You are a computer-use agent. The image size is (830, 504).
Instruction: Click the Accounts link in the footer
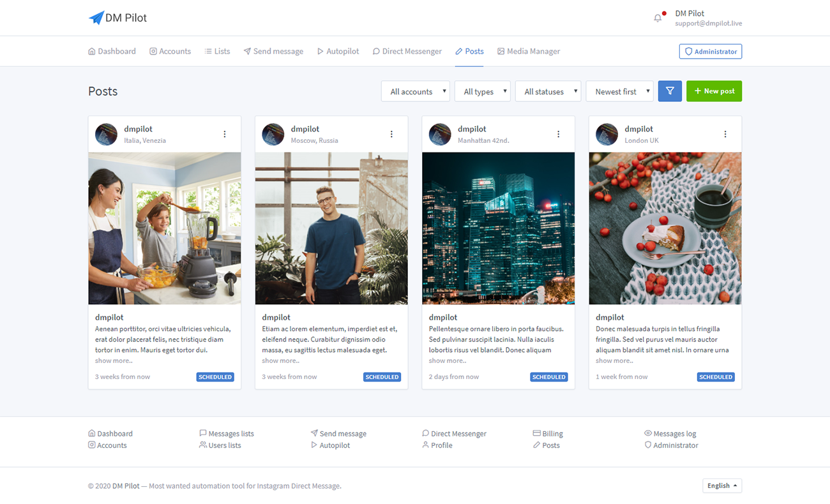click(x=107, y=445)
